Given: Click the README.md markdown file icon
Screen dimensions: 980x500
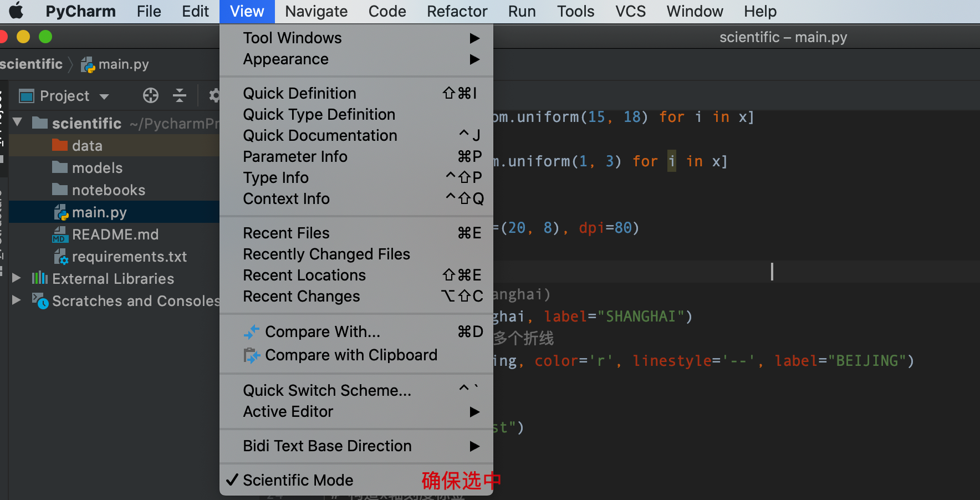Looking at the screenshot, I should (x=60, y=234).
